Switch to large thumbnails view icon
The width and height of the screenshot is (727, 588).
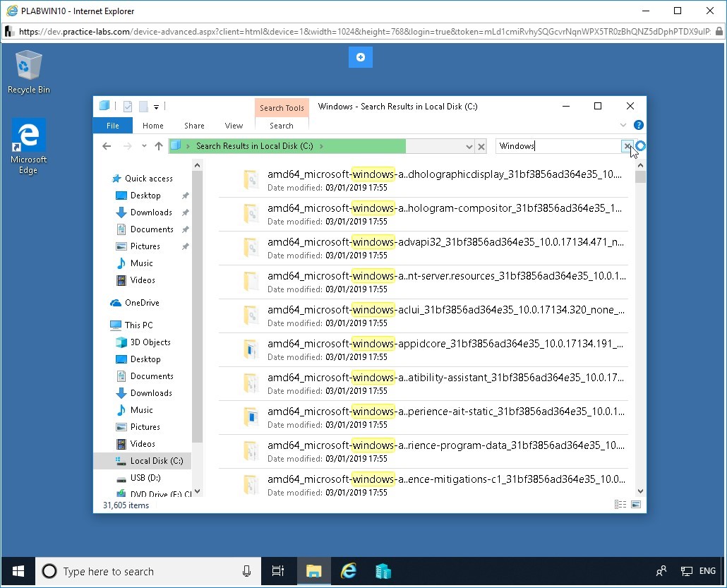(636, 505)
